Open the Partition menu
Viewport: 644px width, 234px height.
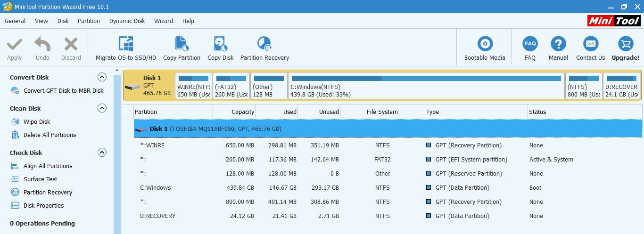pos(89,21)
